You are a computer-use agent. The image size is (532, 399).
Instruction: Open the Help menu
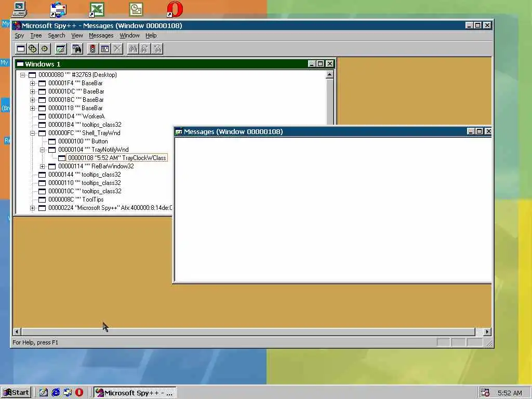(151, 35)
